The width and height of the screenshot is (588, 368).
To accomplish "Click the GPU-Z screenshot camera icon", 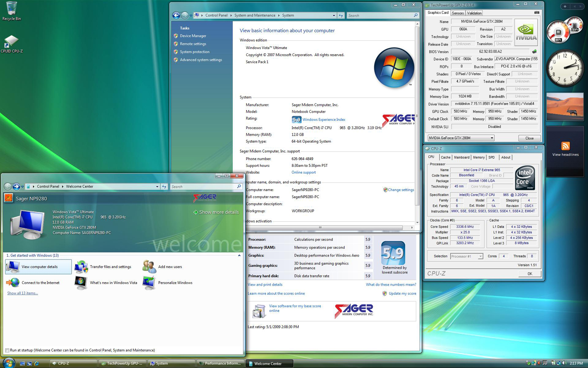I will click(537, 13).
